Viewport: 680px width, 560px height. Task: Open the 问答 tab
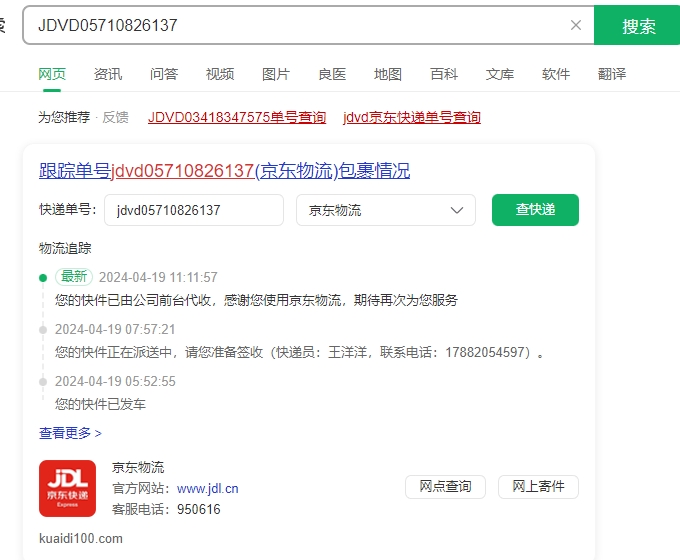pyautogui.click(x=164, y=74)
